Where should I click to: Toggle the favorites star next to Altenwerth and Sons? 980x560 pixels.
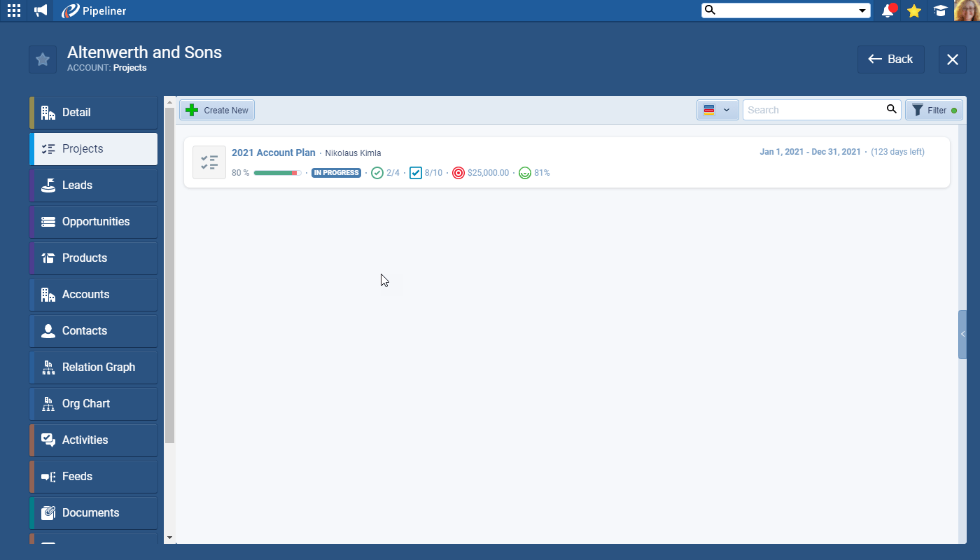pyautogui.click(x=42, y=59)
